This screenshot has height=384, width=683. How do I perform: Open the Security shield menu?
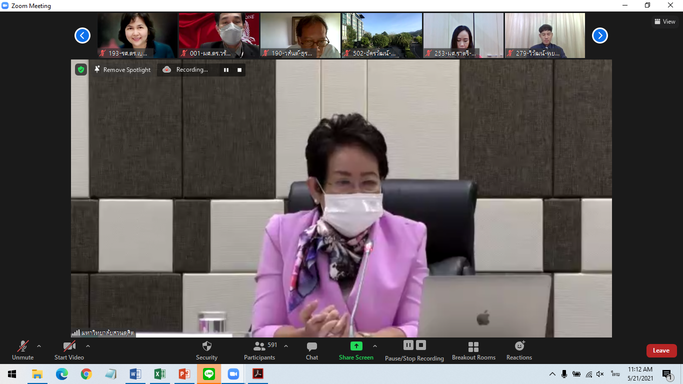pyautogui.click(x=206, y=350)
